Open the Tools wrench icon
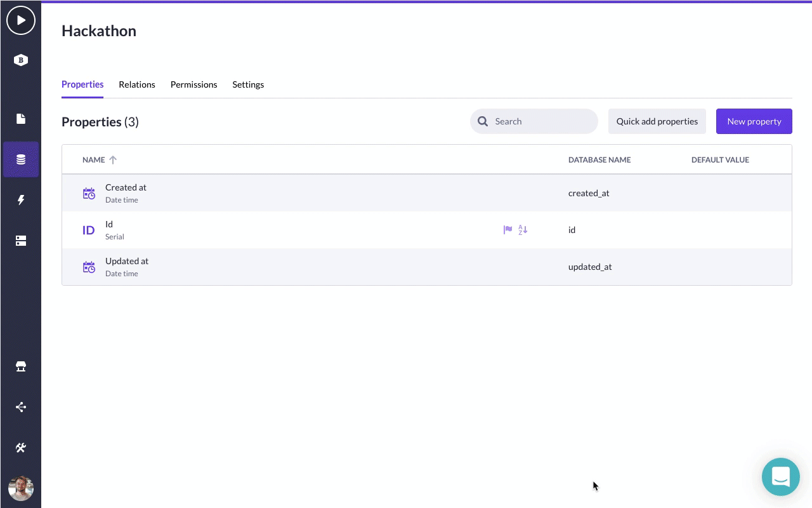 click(x=21, y=448)
